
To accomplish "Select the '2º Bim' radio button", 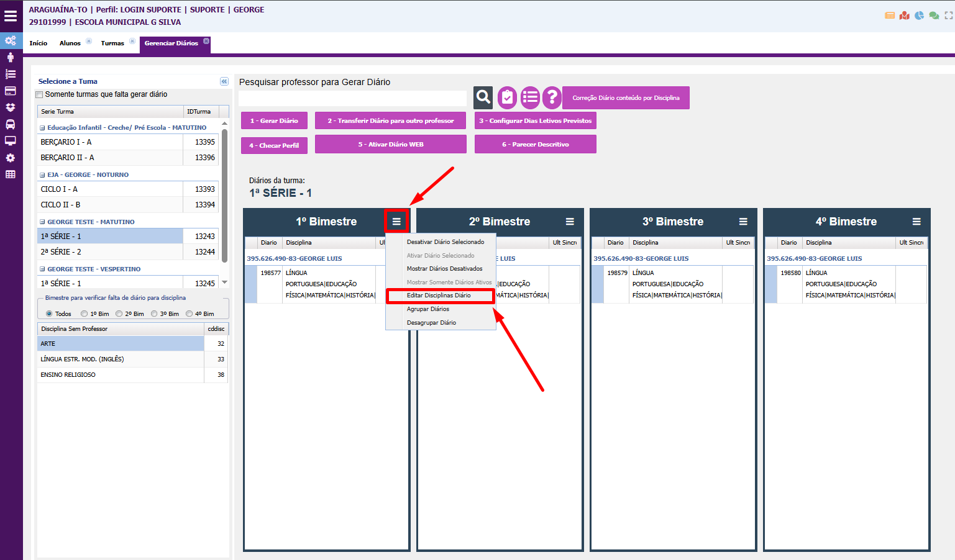I will pyautogui.click(x=119, y=314).
